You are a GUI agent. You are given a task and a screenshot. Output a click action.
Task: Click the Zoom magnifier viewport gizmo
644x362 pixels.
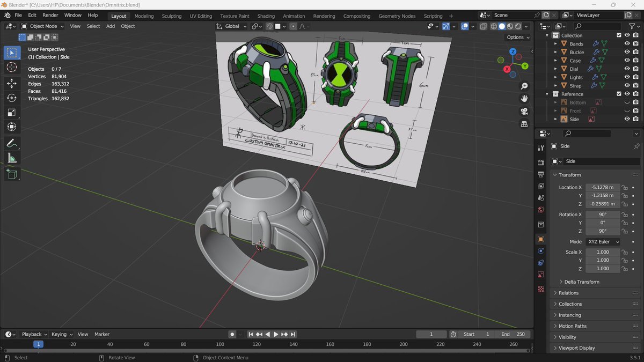524,86
